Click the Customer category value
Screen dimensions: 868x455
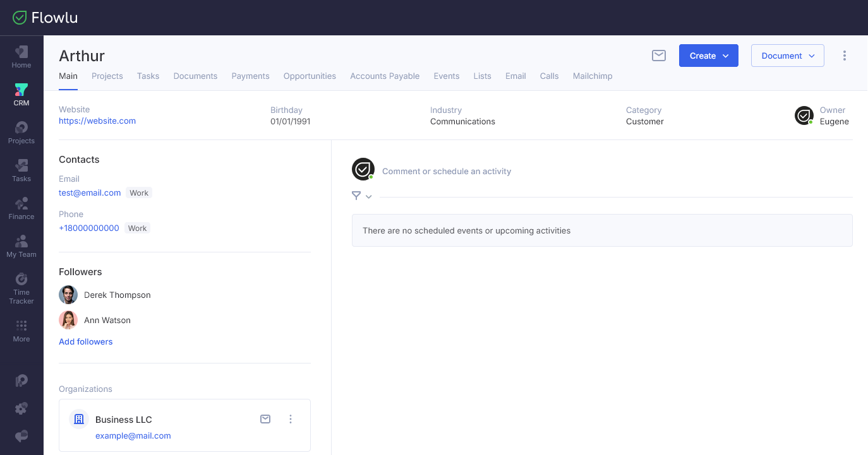[645, 122]
